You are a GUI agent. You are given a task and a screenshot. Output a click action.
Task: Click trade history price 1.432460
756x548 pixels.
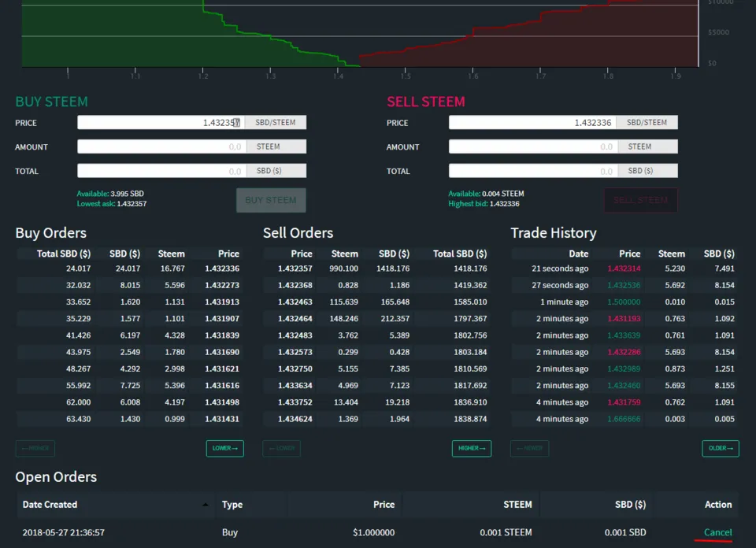[x=624, y=386]
